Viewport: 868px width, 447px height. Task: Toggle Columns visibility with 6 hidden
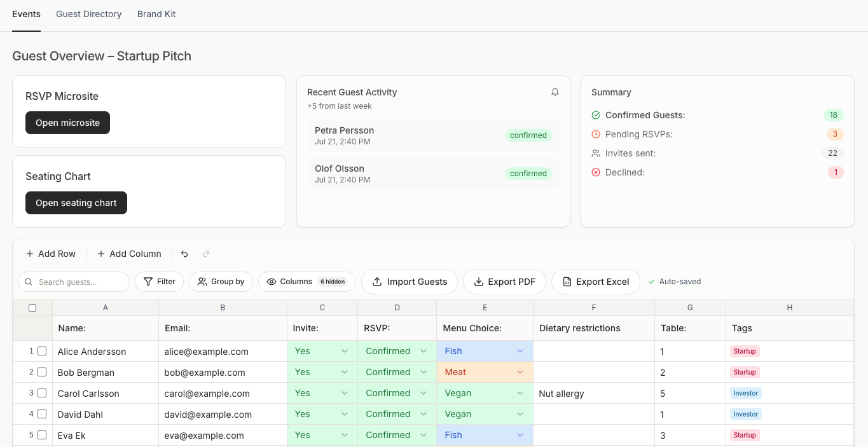tap(307, 282)
